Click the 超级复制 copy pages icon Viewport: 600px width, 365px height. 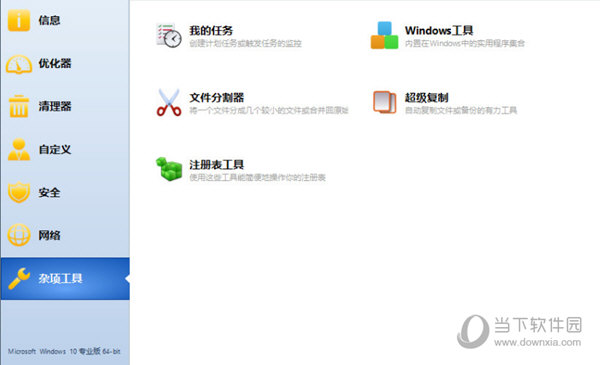(x=384, y=102)
